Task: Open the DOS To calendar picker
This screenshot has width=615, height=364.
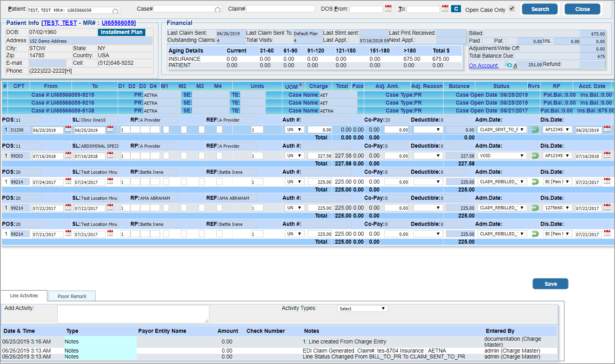Action: point(445,8)
